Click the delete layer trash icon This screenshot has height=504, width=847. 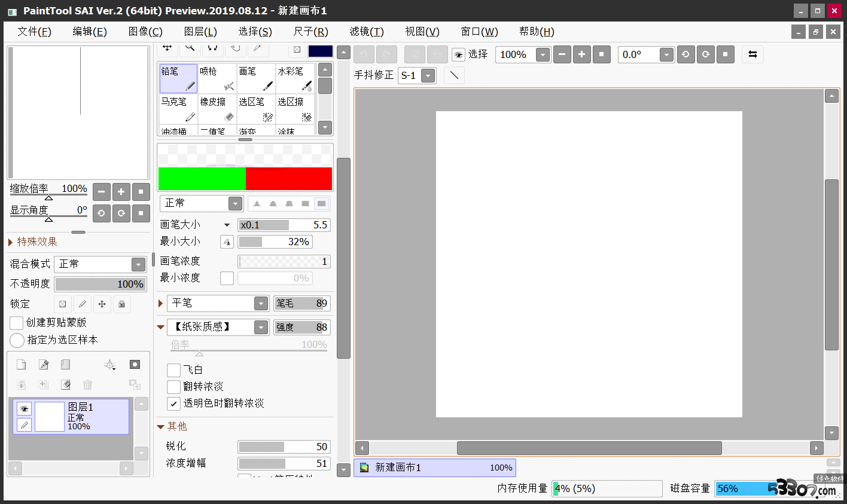[x=87, y=384]
